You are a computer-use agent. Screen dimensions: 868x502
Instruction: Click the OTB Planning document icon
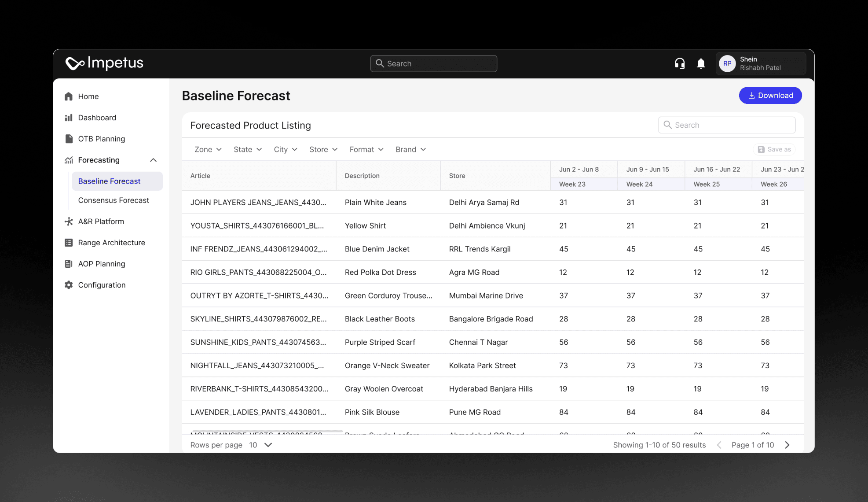pos(69,139)
